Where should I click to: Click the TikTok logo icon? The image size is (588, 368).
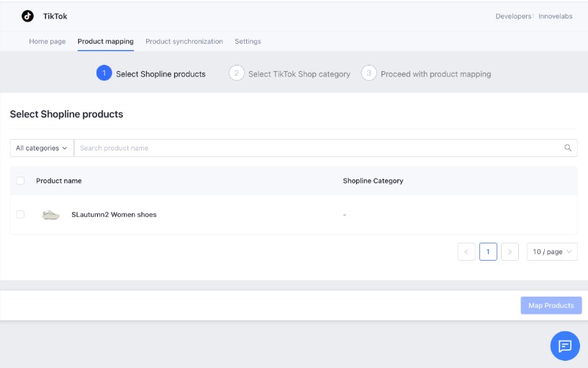coord(27,16)
